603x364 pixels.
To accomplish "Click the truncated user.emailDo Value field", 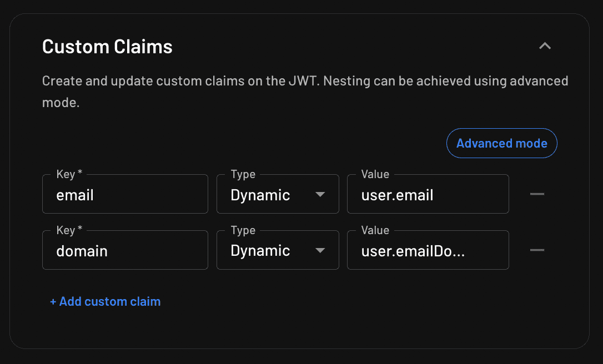I will pos(428,250).
